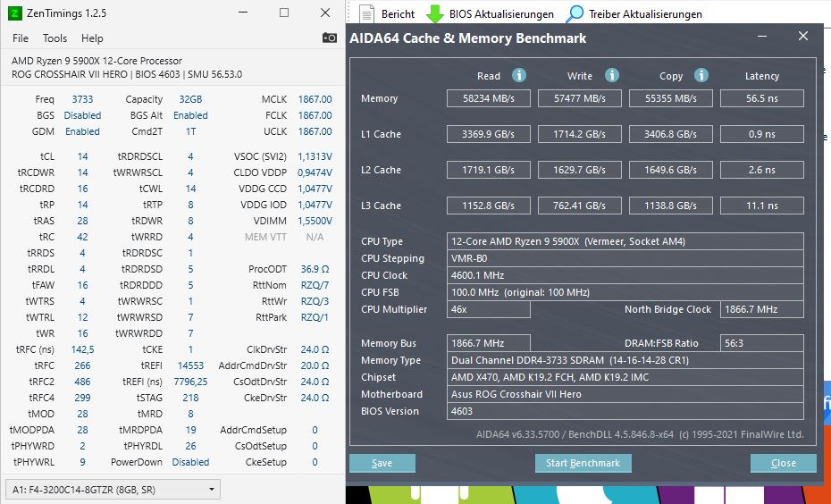
Task: Click the CPU Type field 12-Core AMD Ryzen
Action: click(x=625, y=241)
